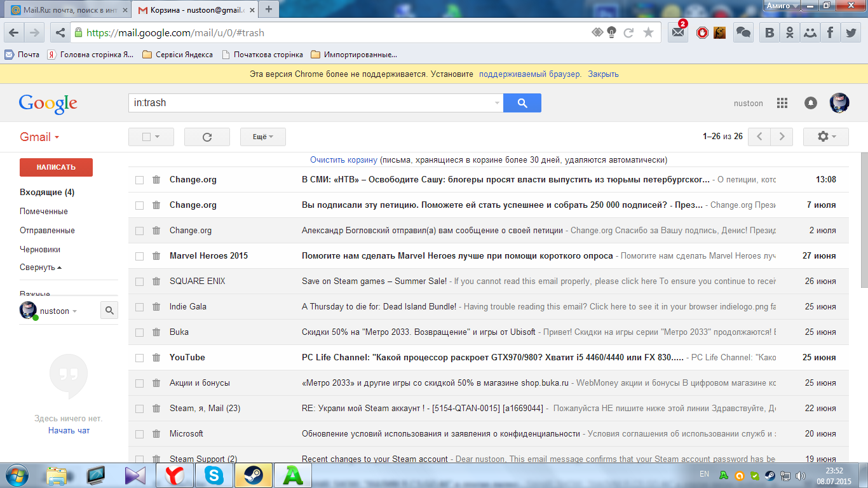Open the Черновики folder

pyautogui.click(x=40, y=249)
